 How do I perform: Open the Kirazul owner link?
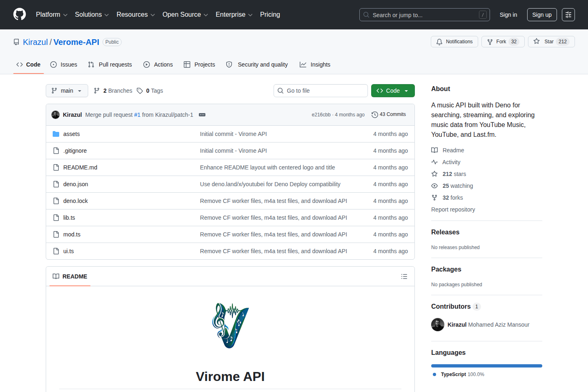36,42
